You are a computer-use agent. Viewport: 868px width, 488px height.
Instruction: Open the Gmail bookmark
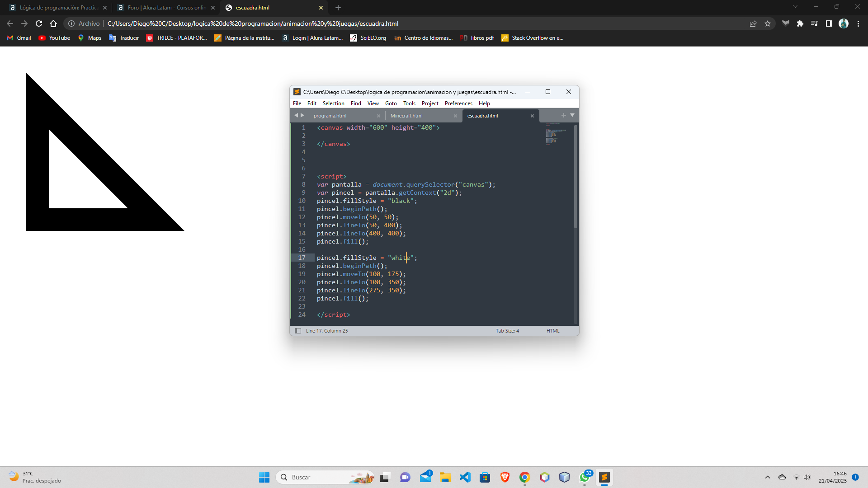click(19, 38)
